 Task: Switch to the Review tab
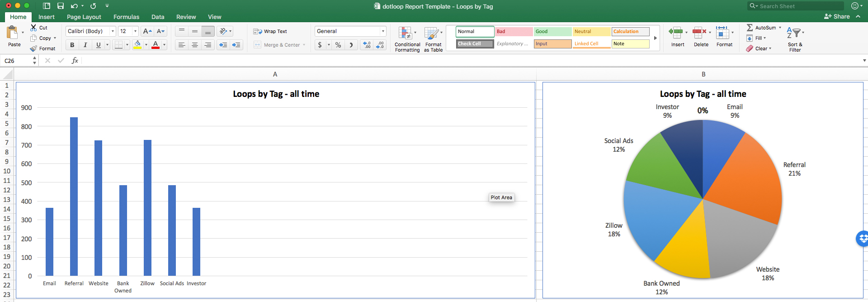(186, 17)
